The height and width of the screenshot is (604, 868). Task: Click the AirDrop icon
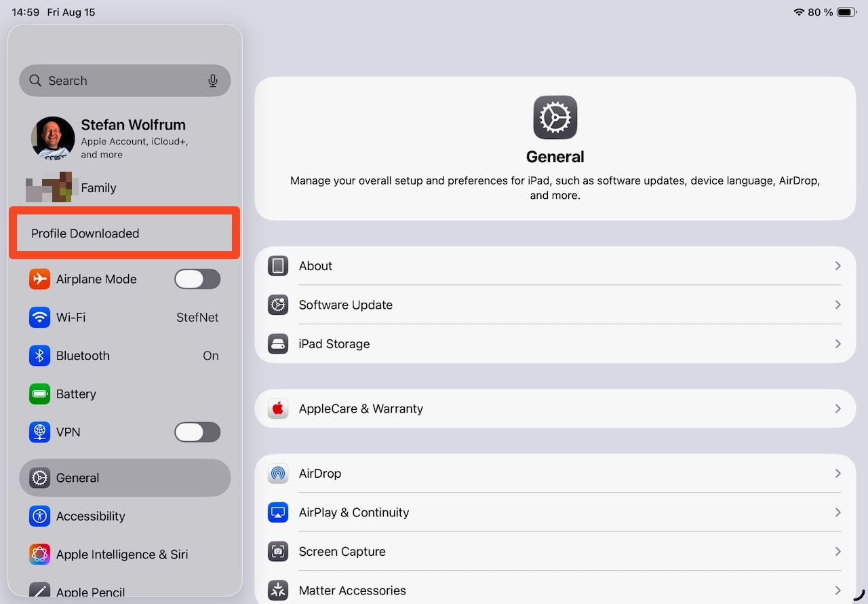click(x=278, y=474)
